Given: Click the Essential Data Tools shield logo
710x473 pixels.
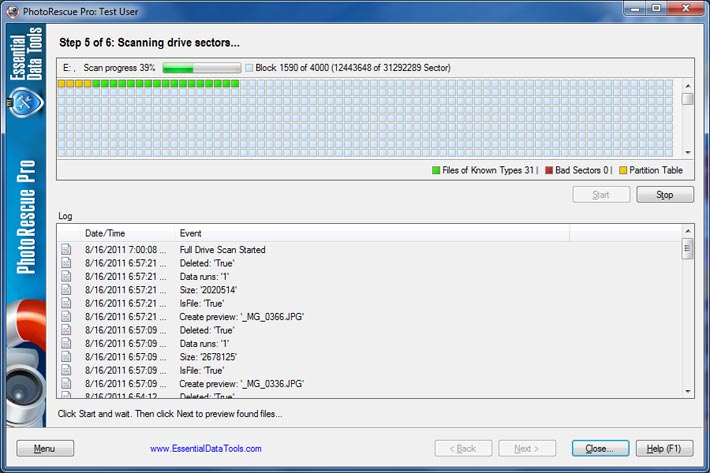Looking at the screenshot, I should pyautogui.click(x=26, y=102).
